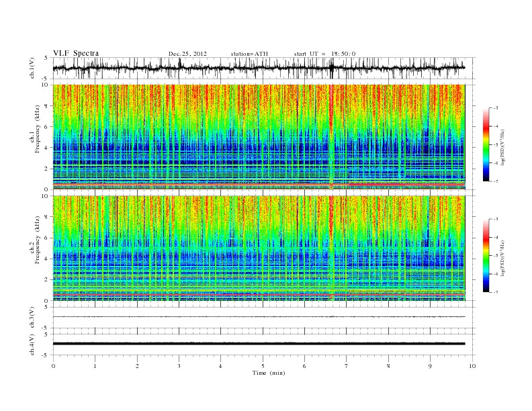Click the ch.1 spectrogram color bar
This screenshot has height=411, width=532.
pos(486,144)
